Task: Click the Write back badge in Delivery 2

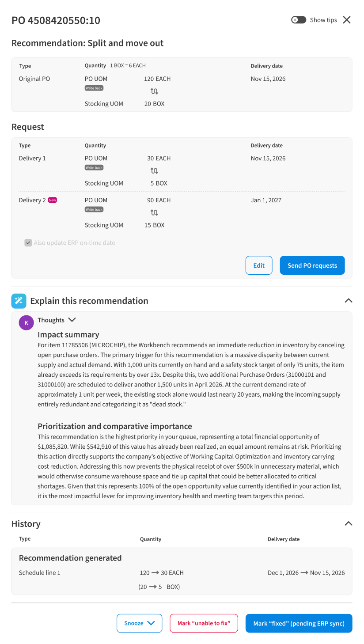Action: coord(94,209)
